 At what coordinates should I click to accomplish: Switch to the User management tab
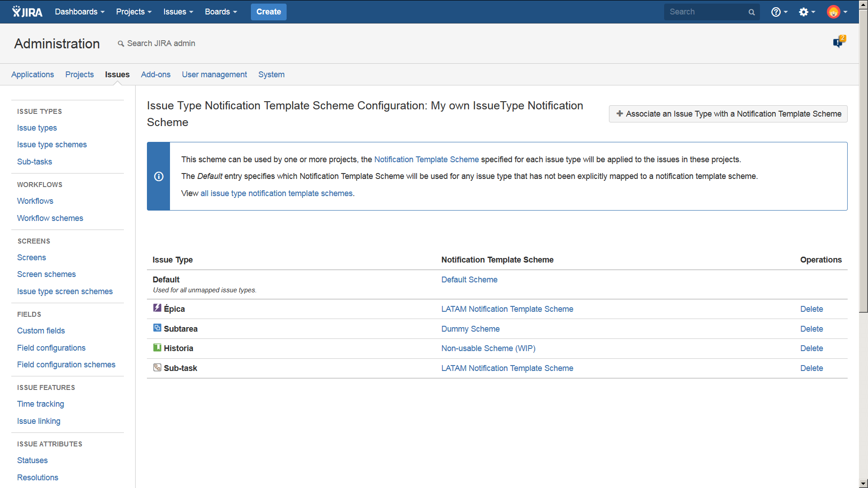(x=214, y=75)
